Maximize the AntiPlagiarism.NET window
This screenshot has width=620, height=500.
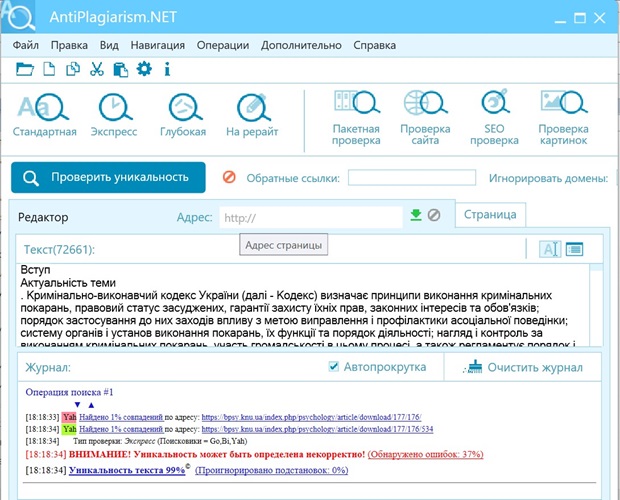580,18
